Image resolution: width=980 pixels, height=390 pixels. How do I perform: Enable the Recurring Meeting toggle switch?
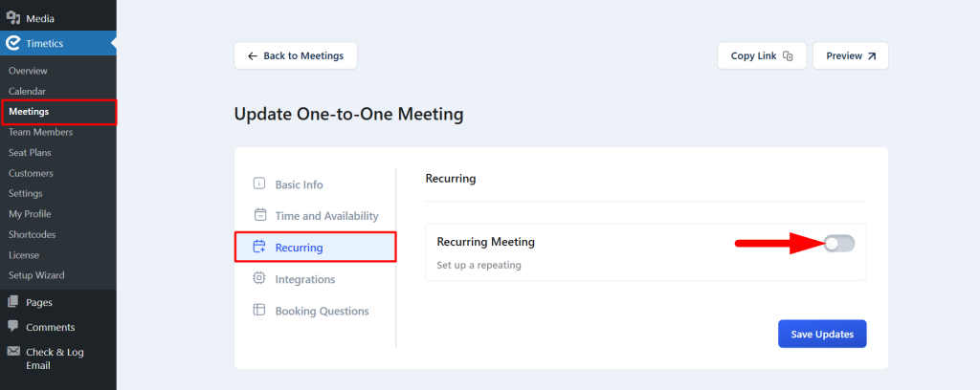click(838, 244)
